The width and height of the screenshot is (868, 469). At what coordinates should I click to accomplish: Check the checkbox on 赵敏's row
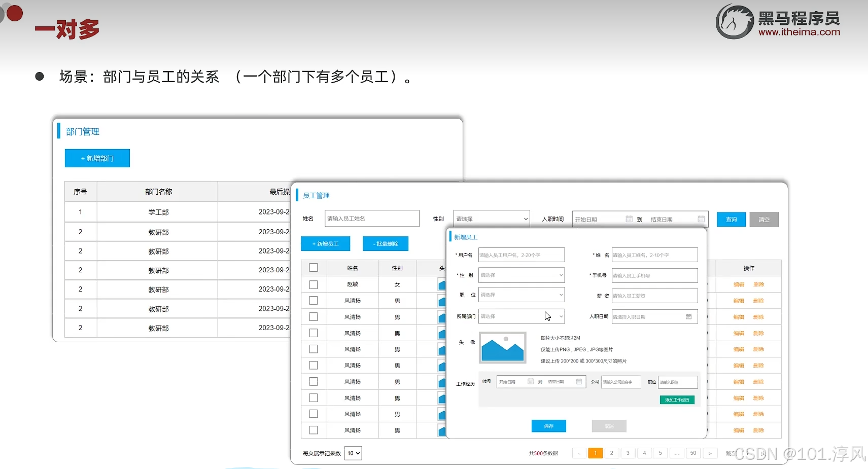pyautogui.click(x=314, y=284)
